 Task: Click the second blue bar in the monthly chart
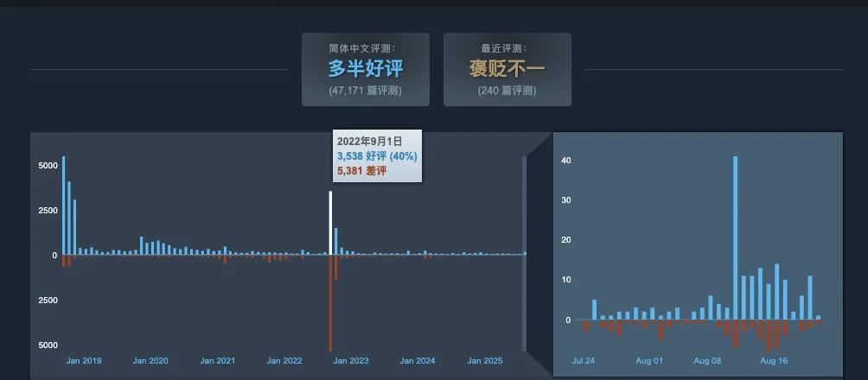[x=69, y=218]
